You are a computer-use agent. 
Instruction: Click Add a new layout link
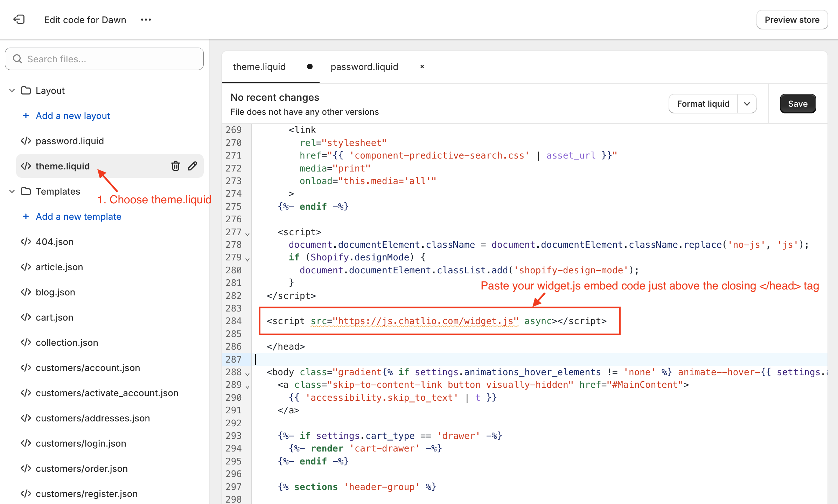pyautogui.click(x=73, y=116)
